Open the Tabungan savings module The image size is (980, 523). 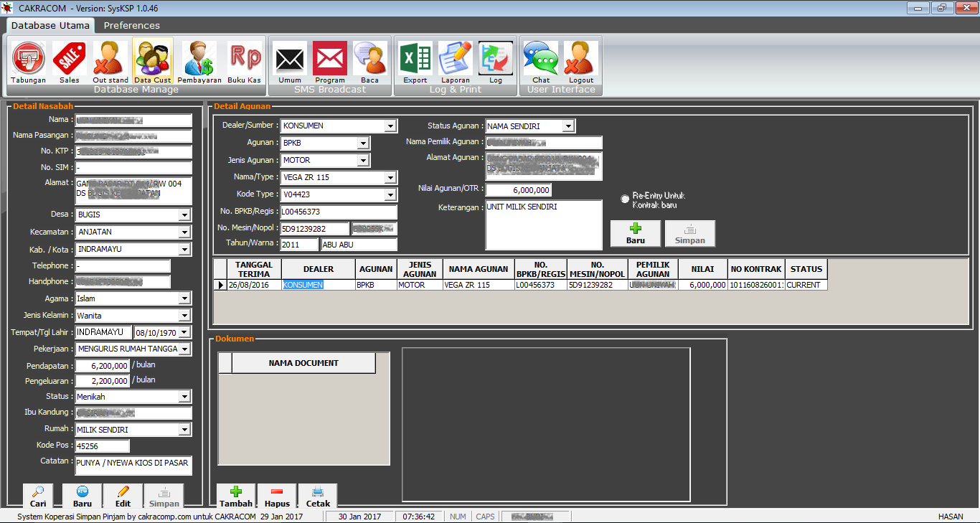(29, 60)
